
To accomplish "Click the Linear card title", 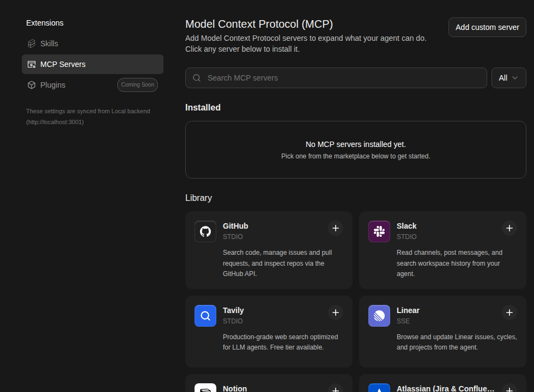I will (x=408, y=310).
